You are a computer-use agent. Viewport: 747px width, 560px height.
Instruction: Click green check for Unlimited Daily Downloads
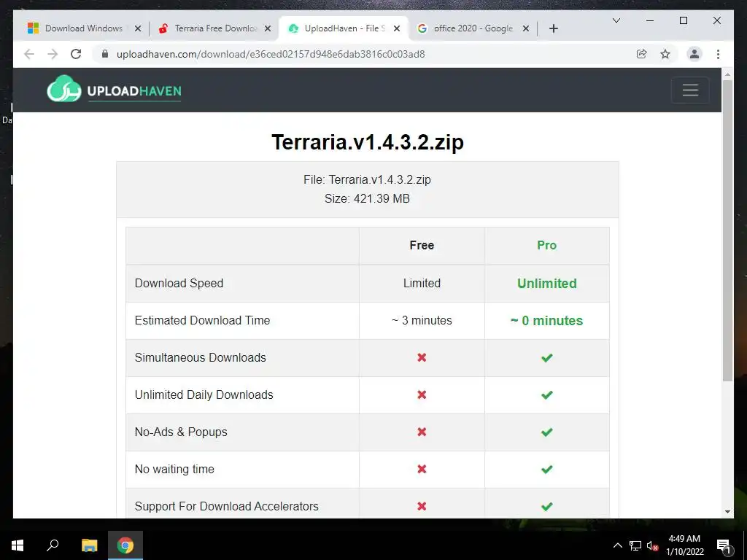[x=547, y=394]
